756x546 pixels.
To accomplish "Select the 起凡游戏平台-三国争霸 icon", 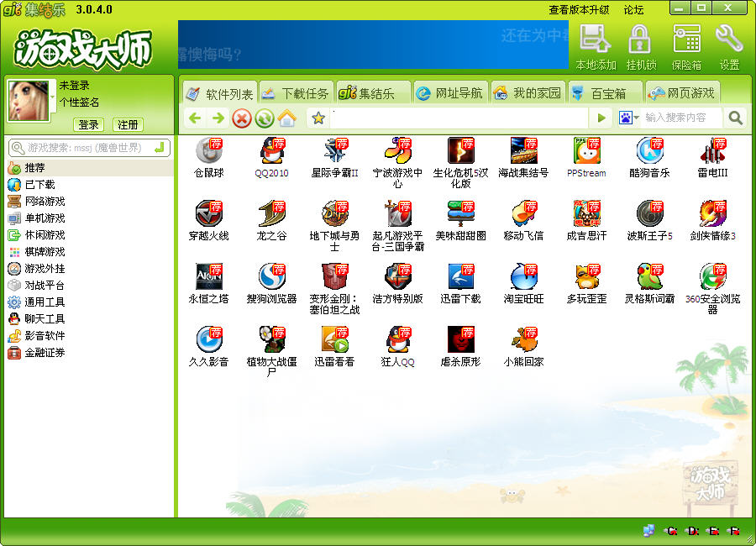I will pyautogui.click(x=398, y=213).
